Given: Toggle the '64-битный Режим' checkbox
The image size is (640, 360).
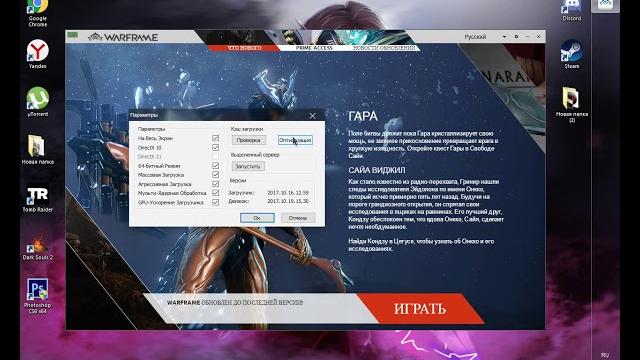Looking at the screenshot, I should 216,166.
